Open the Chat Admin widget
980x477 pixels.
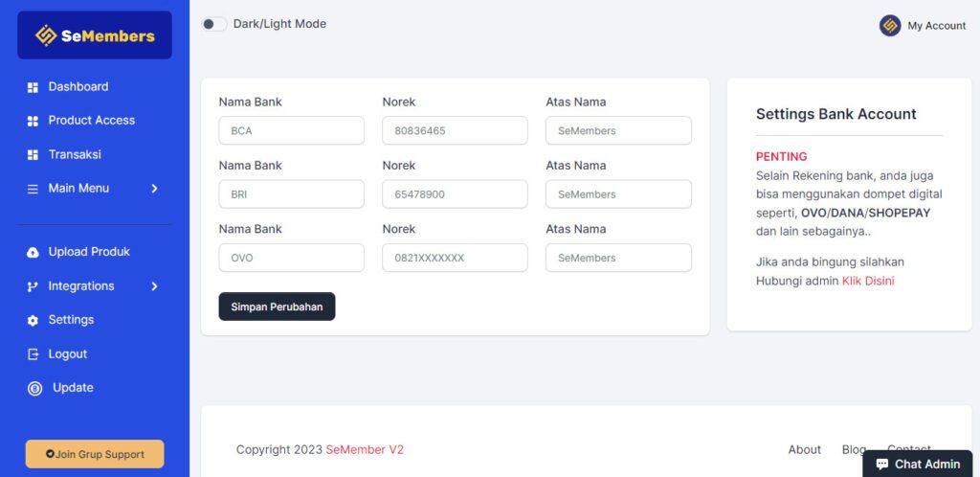click(x=917, y=464)
